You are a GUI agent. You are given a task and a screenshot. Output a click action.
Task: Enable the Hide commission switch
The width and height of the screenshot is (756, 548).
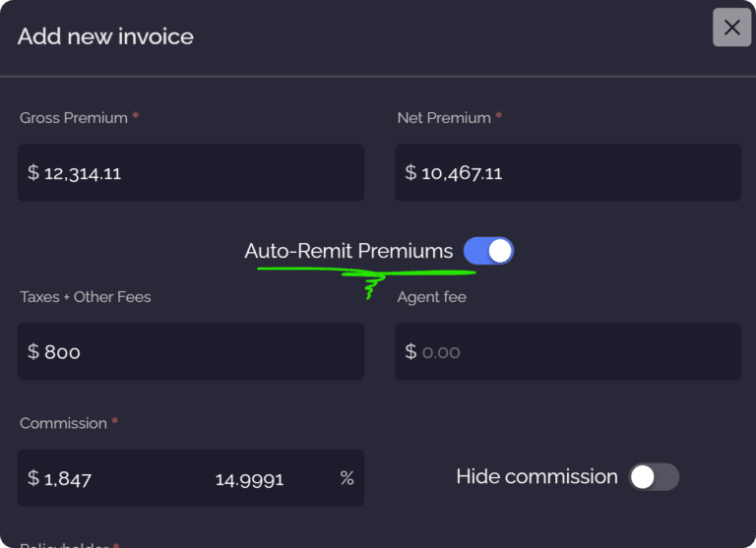[654, 477]
